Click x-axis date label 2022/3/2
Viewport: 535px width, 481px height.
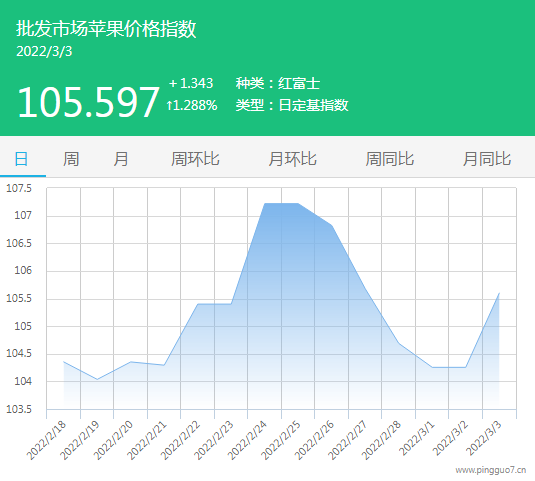(x=450, y=438)
